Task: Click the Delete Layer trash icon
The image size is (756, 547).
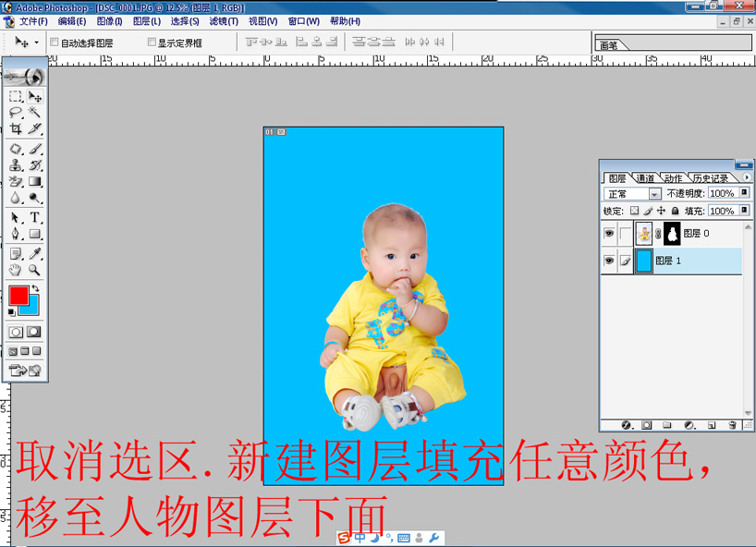Action: [732, 424]
